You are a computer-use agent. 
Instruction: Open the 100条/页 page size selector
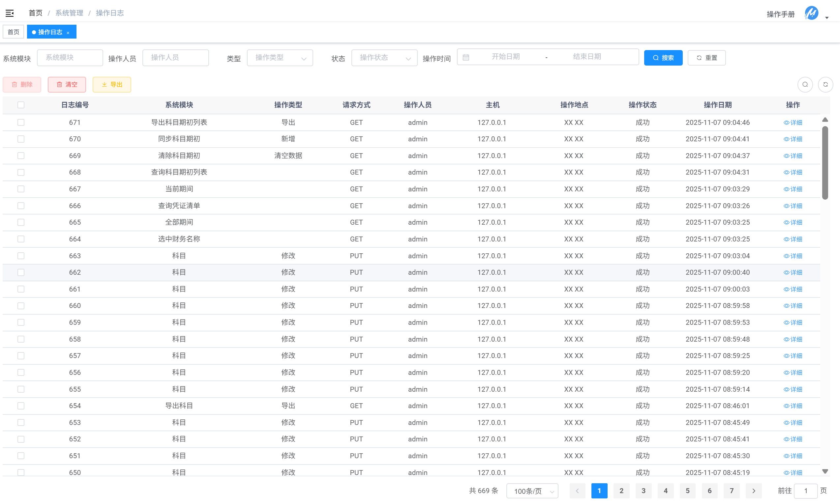(532, 491)
